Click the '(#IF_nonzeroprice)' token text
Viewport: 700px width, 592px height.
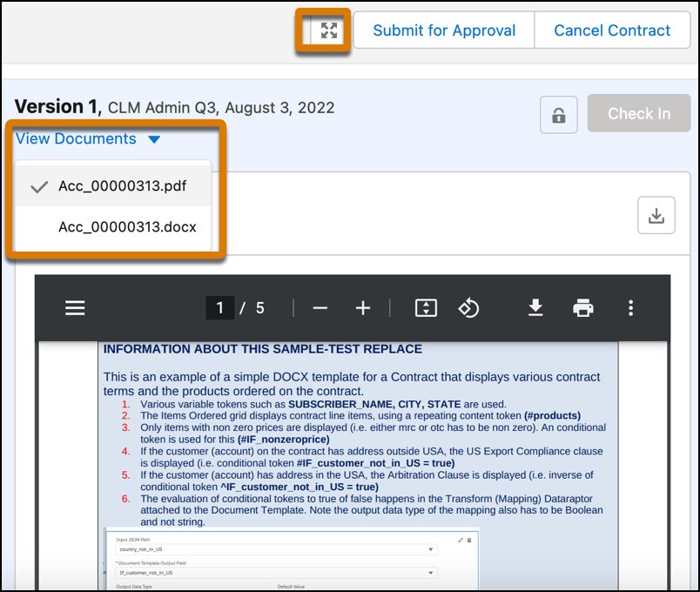tap(284, 440)
